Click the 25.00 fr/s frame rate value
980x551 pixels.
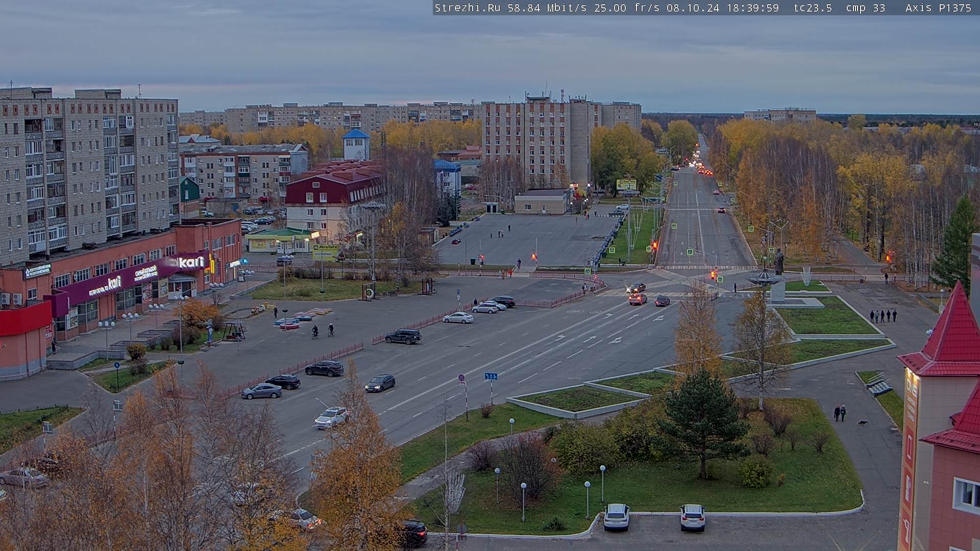(627, 8)
